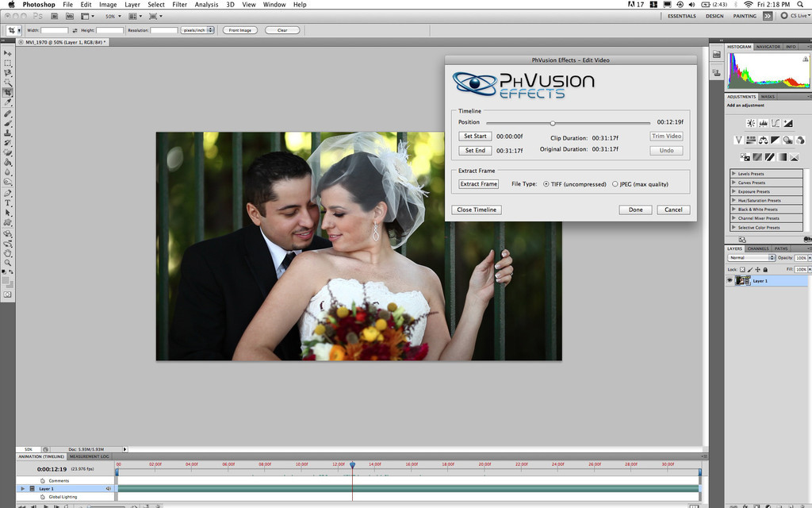Toggle lock transparent pixels
The width and height of the screenshot is (812, 508).
742,270
